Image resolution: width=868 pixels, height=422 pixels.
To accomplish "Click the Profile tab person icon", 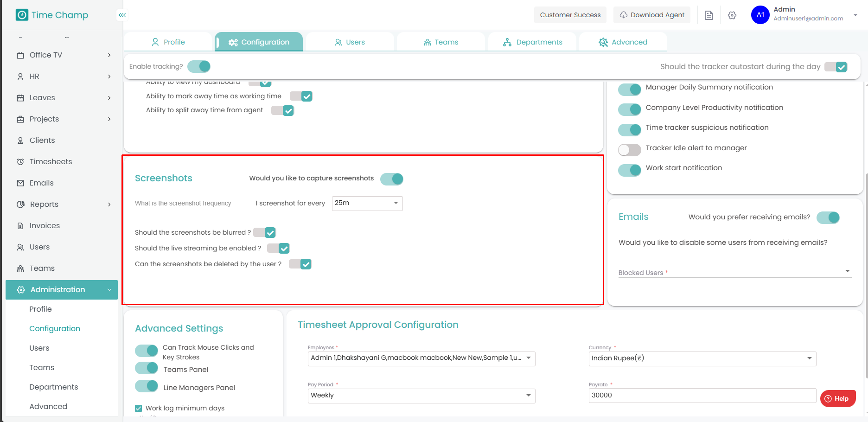I will click(x=155, y=42).
